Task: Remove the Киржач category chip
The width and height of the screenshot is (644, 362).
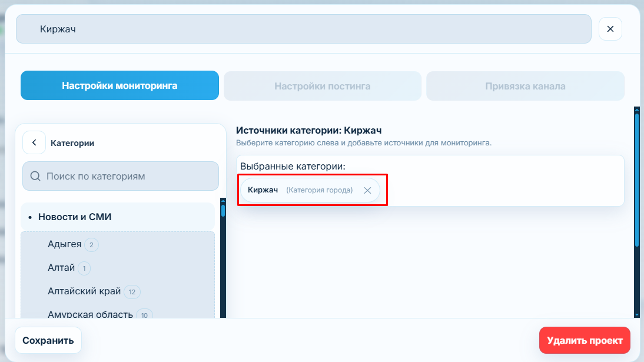Action: point(367,190)
